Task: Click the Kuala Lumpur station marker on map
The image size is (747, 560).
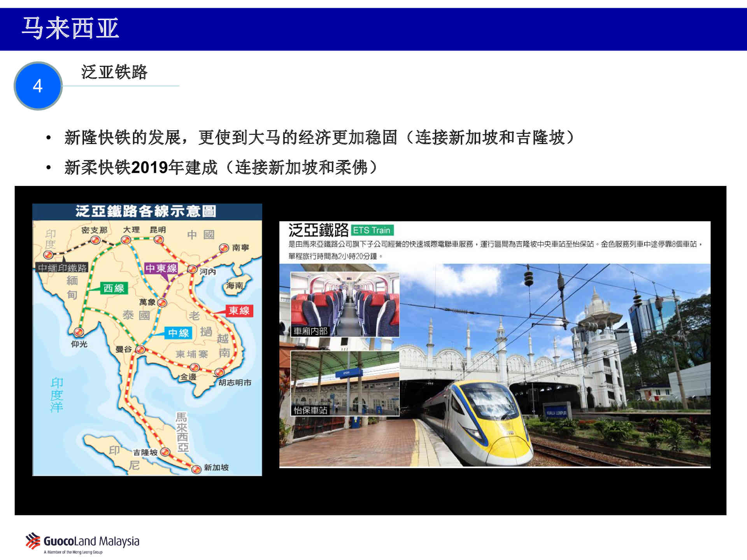Action: pos(165,452)
